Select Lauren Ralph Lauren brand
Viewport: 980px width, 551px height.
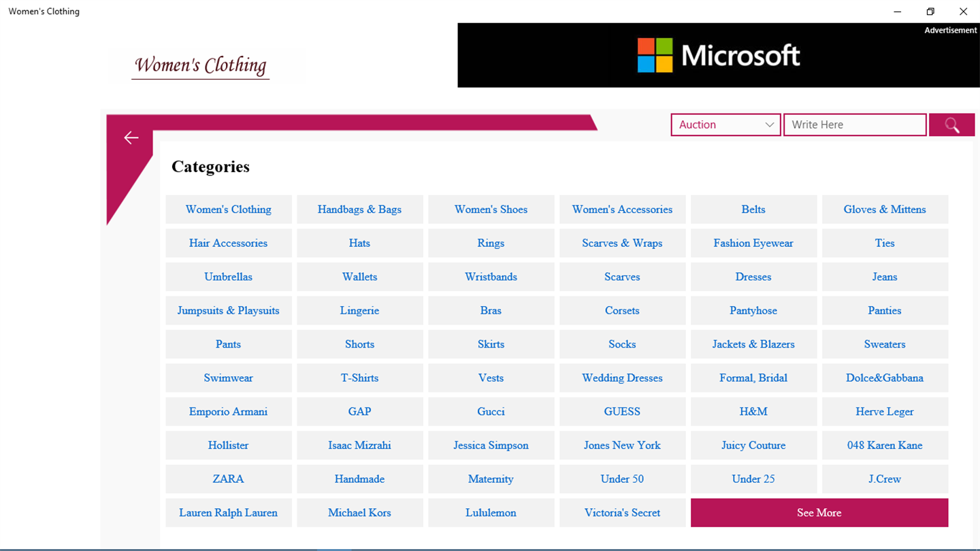coord(229,513)
